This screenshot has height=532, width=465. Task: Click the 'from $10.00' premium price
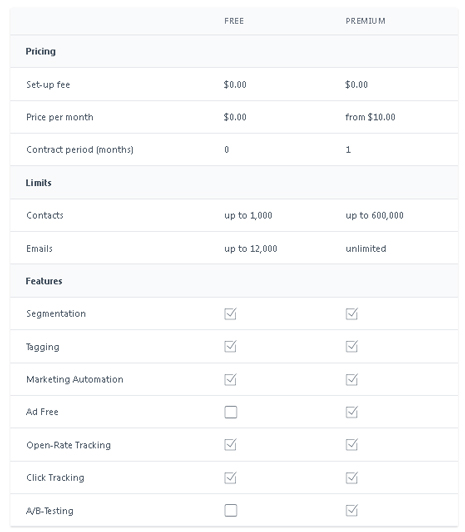click(x=370, y=117)
